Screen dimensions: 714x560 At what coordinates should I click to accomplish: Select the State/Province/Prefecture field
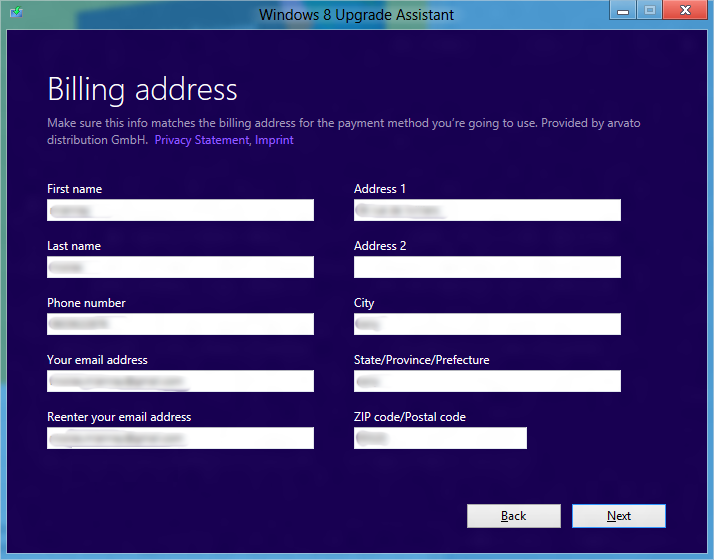pyautogui.click(x=487, y=381)
